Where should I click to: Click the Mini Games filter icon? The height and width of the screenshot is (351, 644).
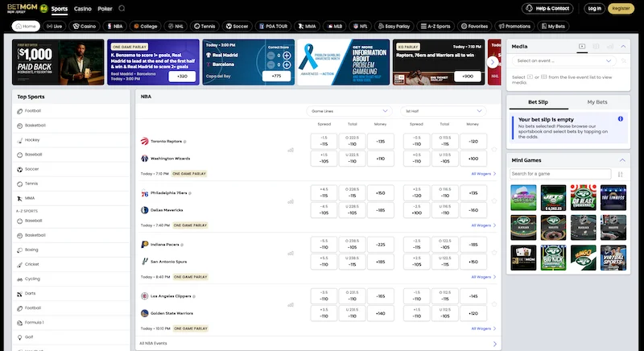619,173
